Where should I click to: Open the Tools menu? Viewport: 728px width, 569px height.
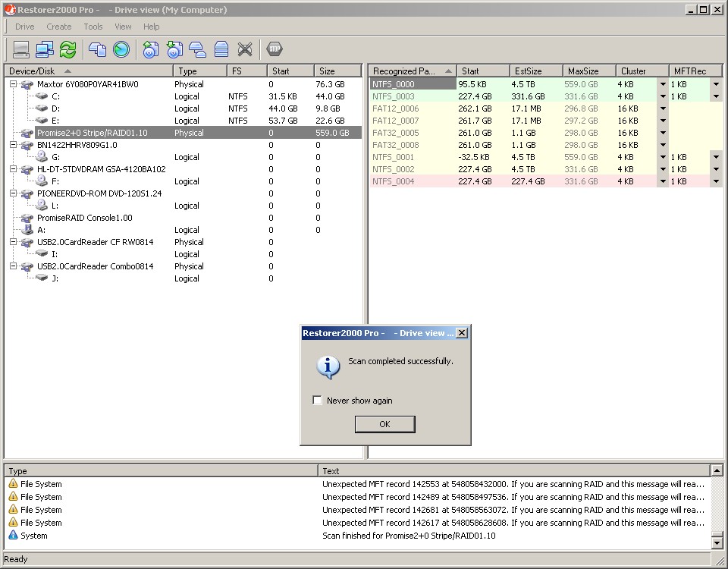click(93, 27)
